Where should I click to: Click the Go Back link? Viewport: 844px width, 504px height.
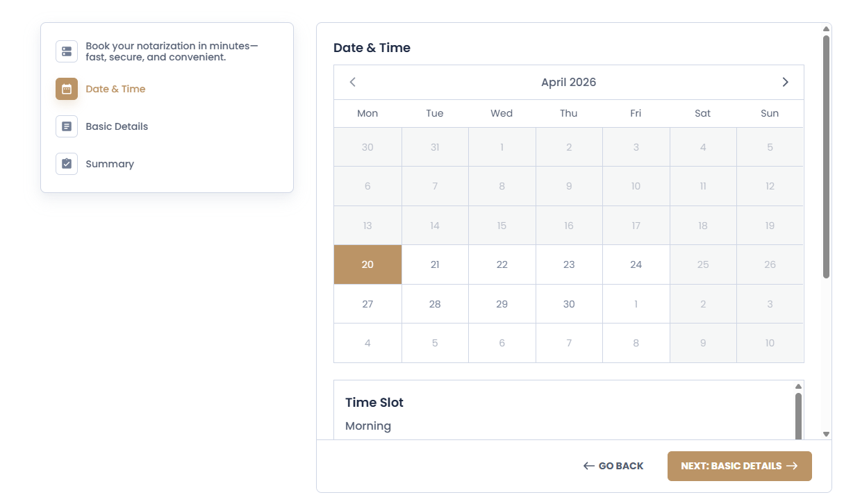pyautogui.click(x=613, y=466)
